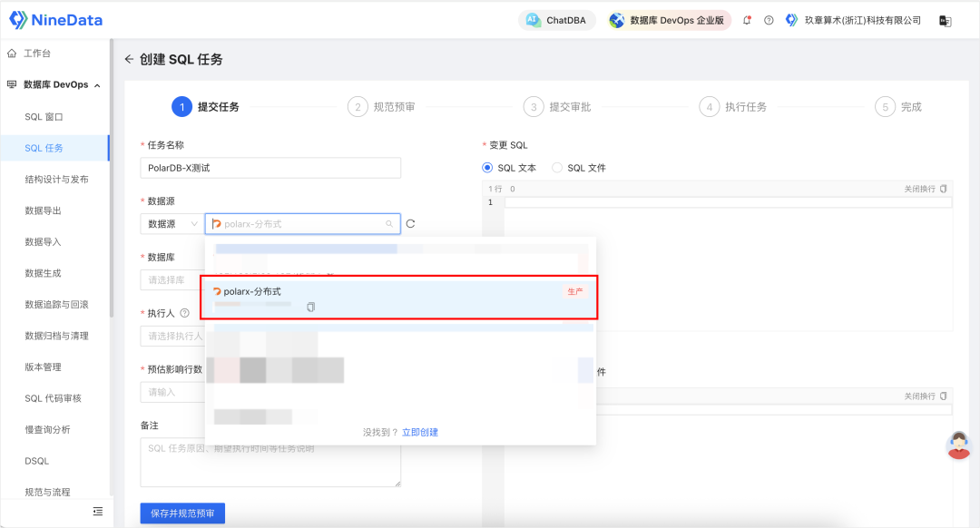Open the 数据源 type dropdown
Screen dimensions: 980x528
pyautogui.click(x=171, y=223)
